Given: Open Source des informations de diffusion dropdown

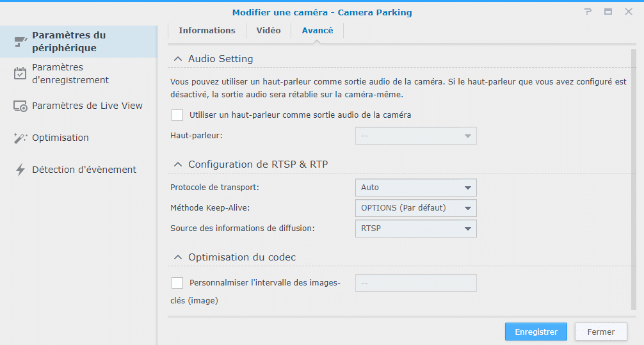Looking at the screenshot, I should coord(415,229).
